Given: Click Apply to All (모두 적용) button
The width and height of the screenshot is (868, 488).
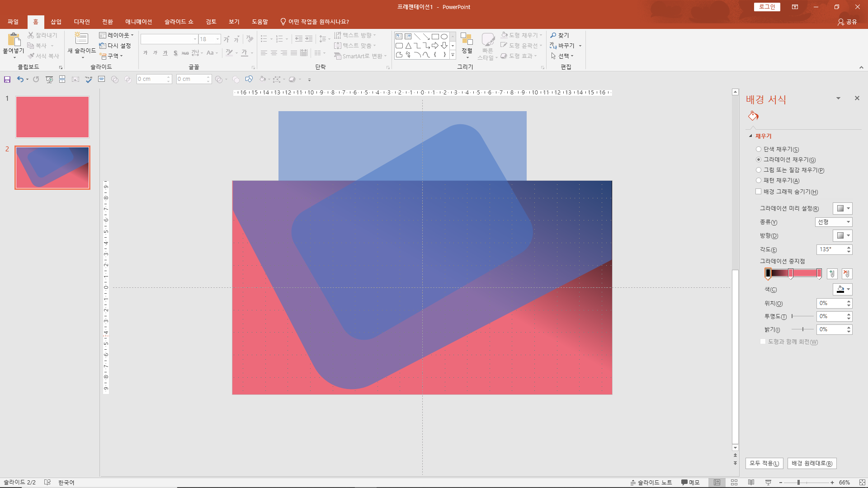Looking at the screenshot, I should tap(764, 463).
